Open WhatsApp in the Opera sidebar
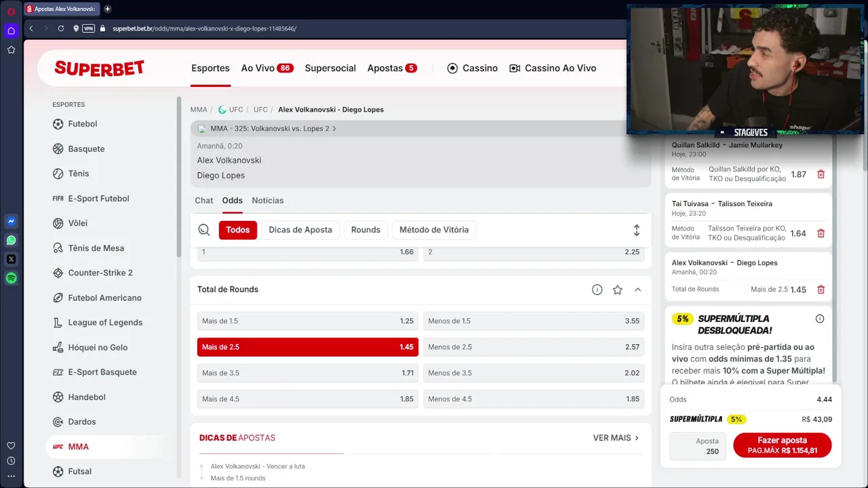868x488 pixels. click(11, 240)
